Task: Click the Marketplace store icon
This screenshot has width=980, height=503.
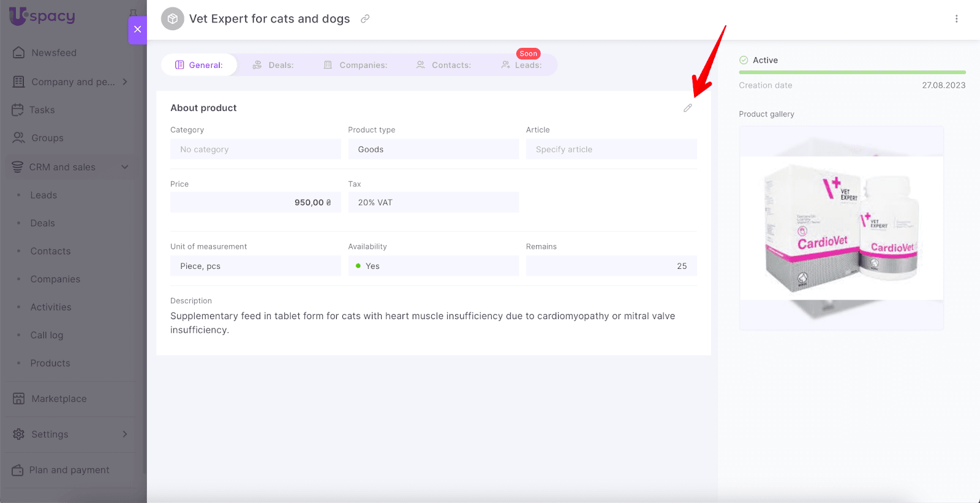Action: click(19, 399)
